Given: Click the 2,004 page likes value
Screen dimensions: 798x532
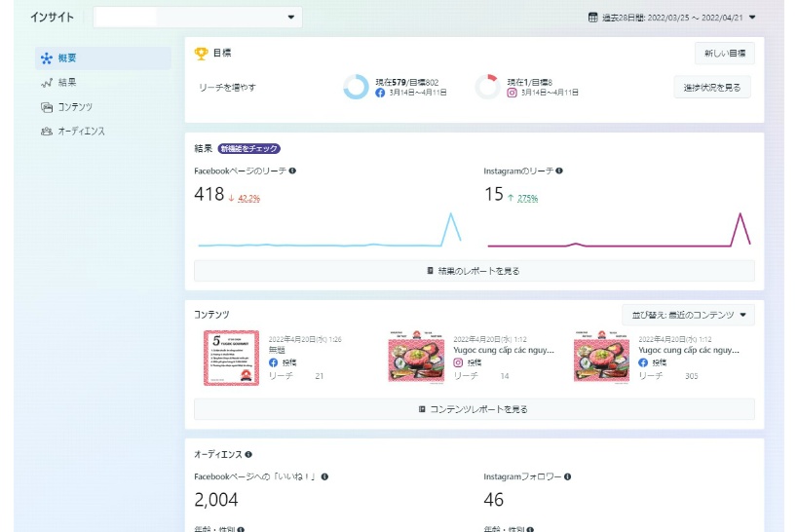Looking at the screenshot, I should 215,500.
